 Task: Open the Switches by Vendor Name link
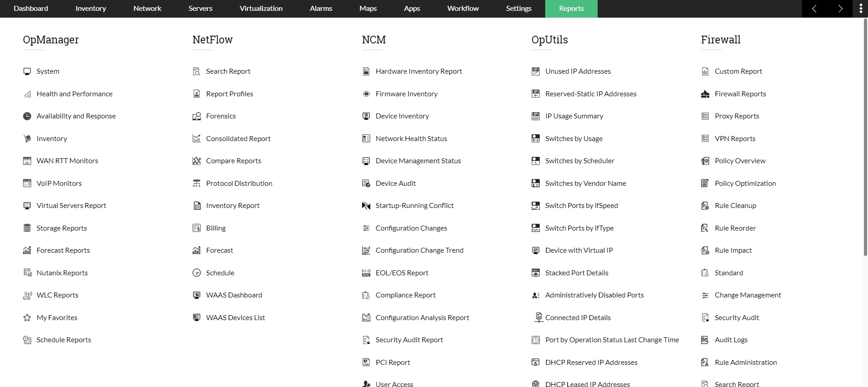pos(585,184)
